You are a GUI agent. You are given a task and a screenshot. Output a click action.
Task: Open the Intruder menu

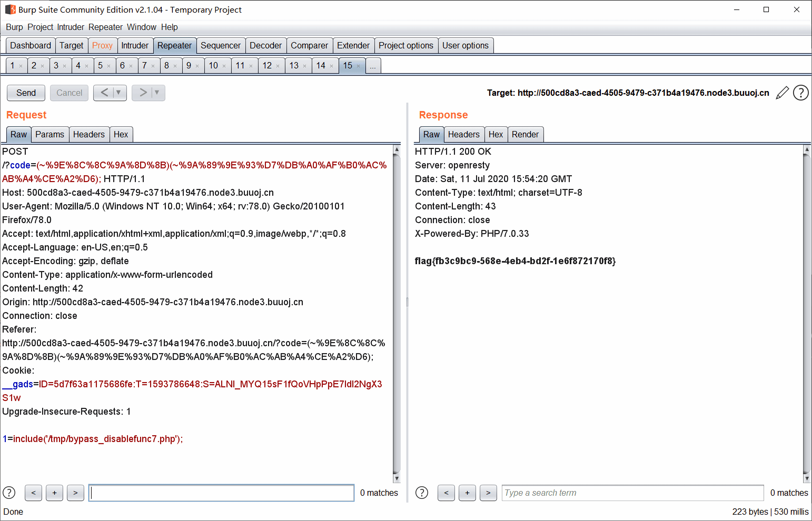(70, 27)
